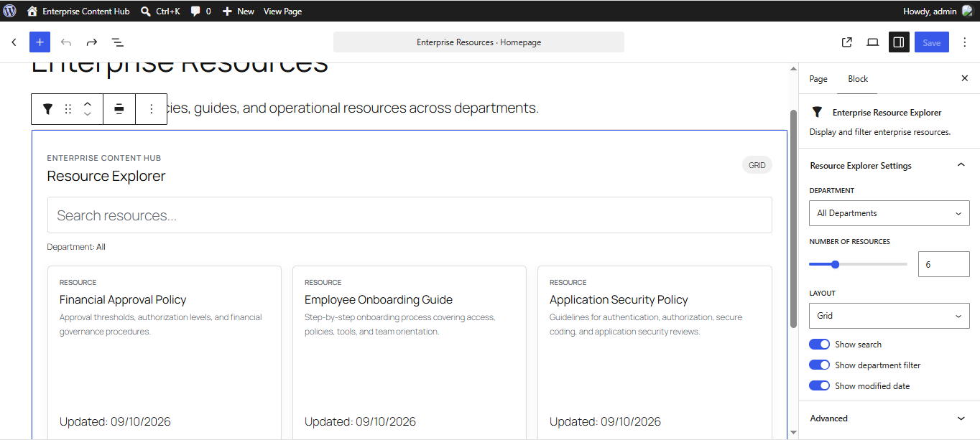Image resolution: width=980 pixels, height=440 pixels.
Task: Click the admin avatar image
Action: point(967,11)
